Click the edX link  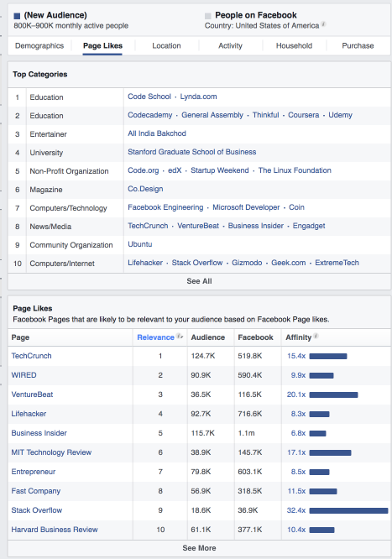click(175, 170)
